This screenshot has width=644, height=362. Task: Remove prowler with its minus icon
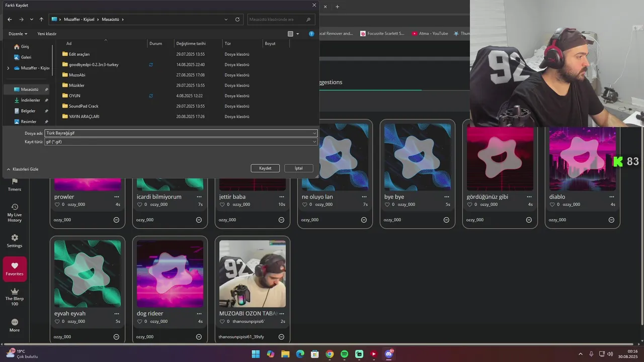116,220
